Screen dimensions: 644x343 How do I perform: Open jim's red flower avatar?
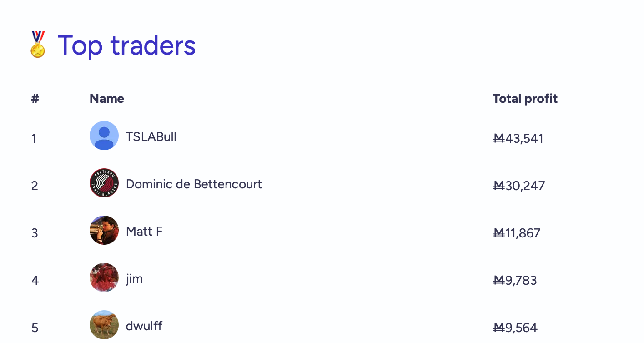pos(104,277)
